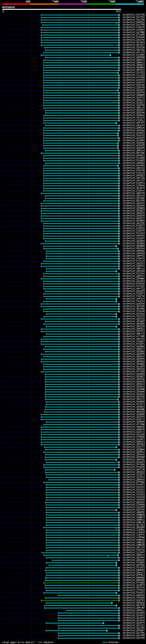The image size is (146, 644).
Task: Select hit label UniRef100_A1YMW8
Action: [x=134, y=32]
